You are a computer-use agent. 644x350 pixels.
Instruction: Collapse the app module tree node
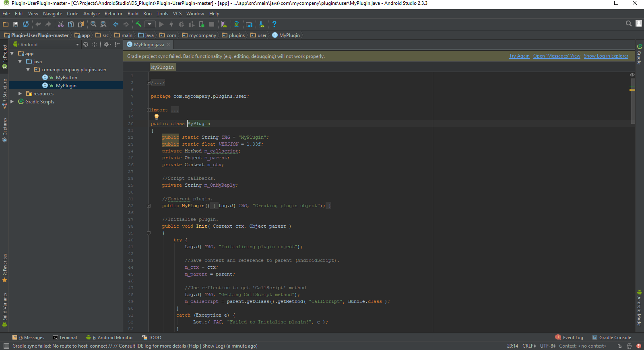pyautogui.click(x=12, y=54)
